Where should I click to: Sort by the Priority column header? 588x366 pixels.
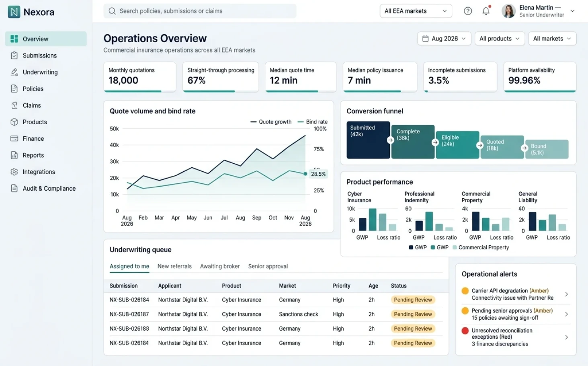coord(342,286)
